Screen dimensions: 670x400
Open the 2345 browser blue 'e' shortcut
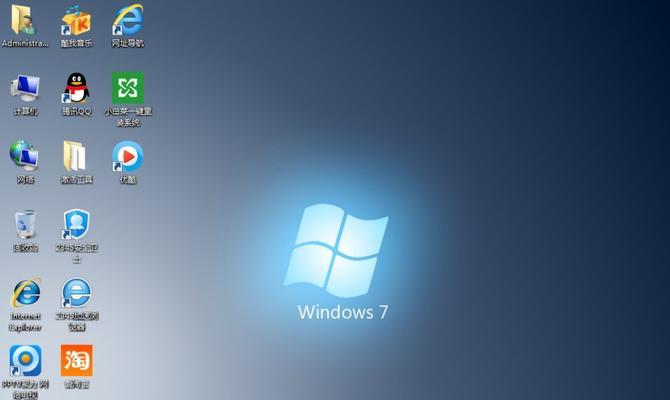tap(76, 293)
